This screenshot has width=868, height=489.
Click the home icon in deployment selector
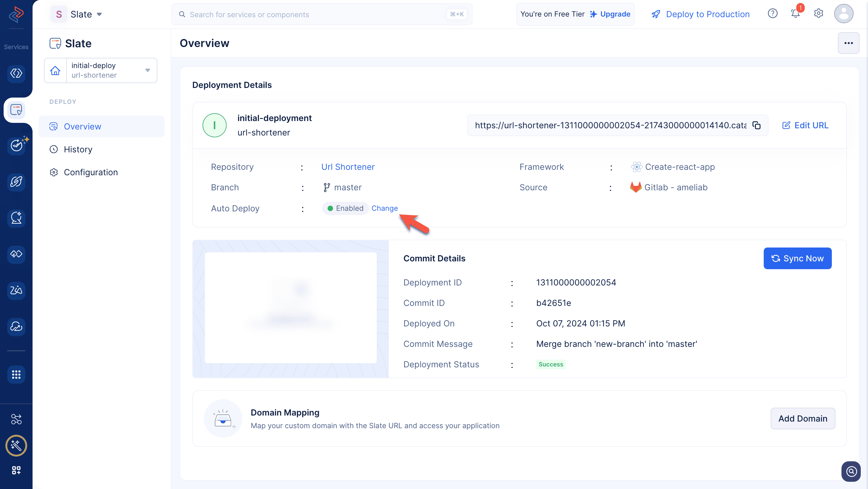(55, 70)
